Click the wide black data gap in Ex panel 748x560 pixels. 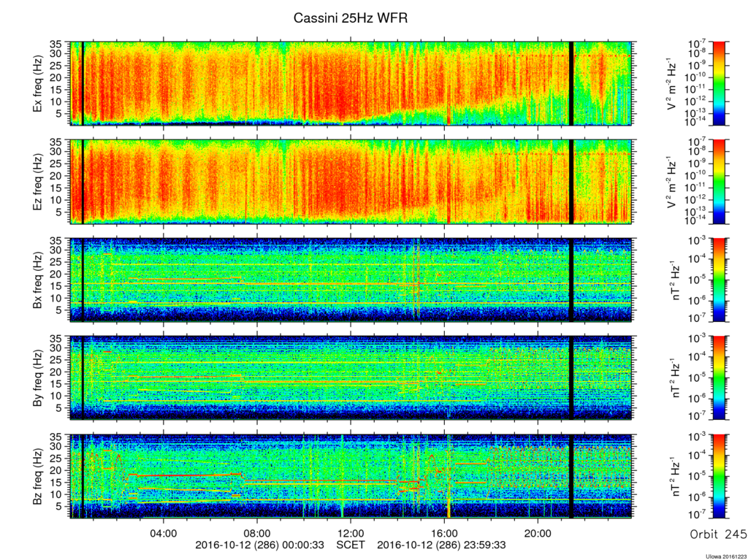coord(571,84)
